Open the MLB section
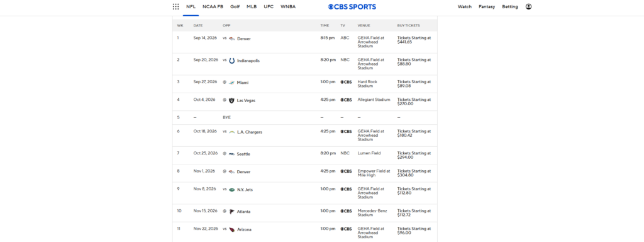This screenshot has width=644, height=242. (252, 6)
